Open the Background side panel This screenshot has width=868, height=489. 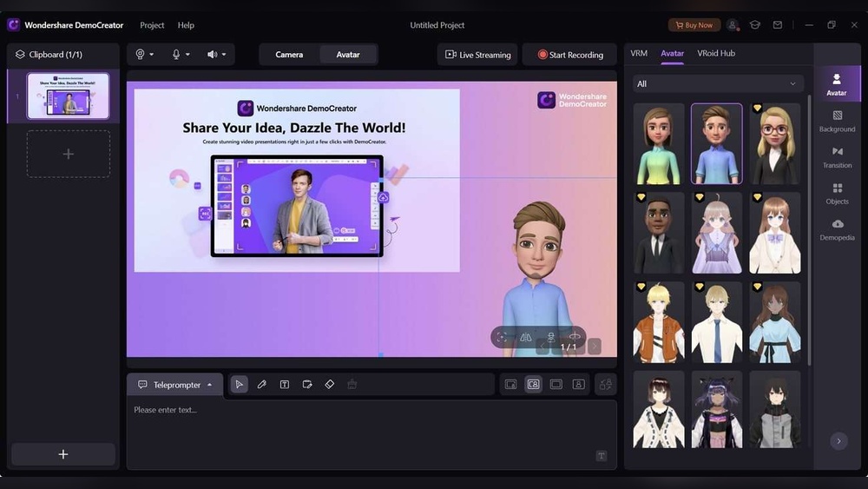[837, 121]
